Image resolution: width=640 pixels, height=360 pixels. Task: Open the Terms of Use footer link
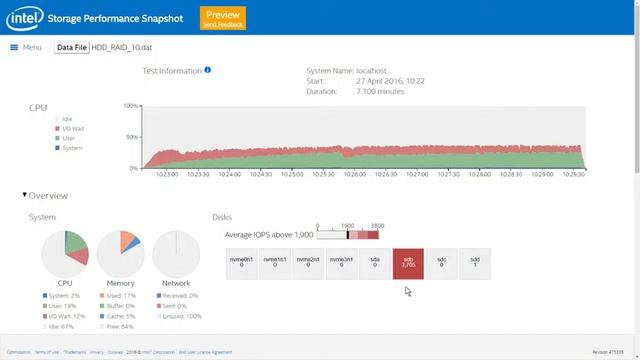point(47,352)
